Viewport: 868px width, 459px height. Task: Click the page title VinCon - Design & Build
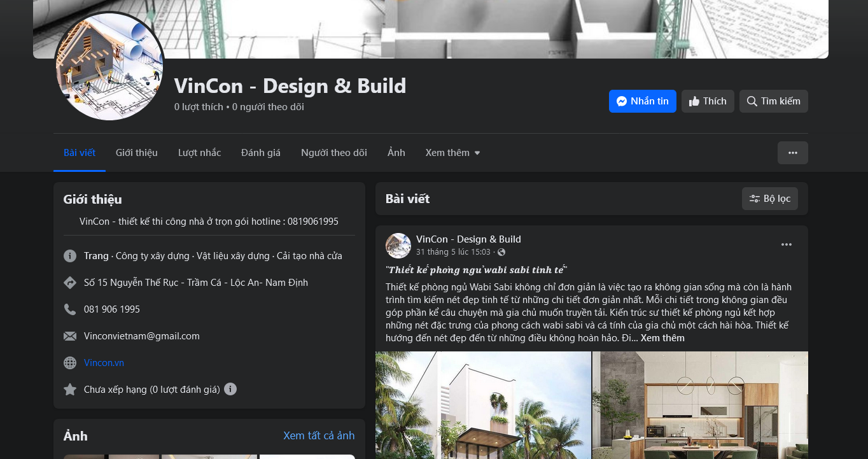pyautogui.click(x=290, y=85)
